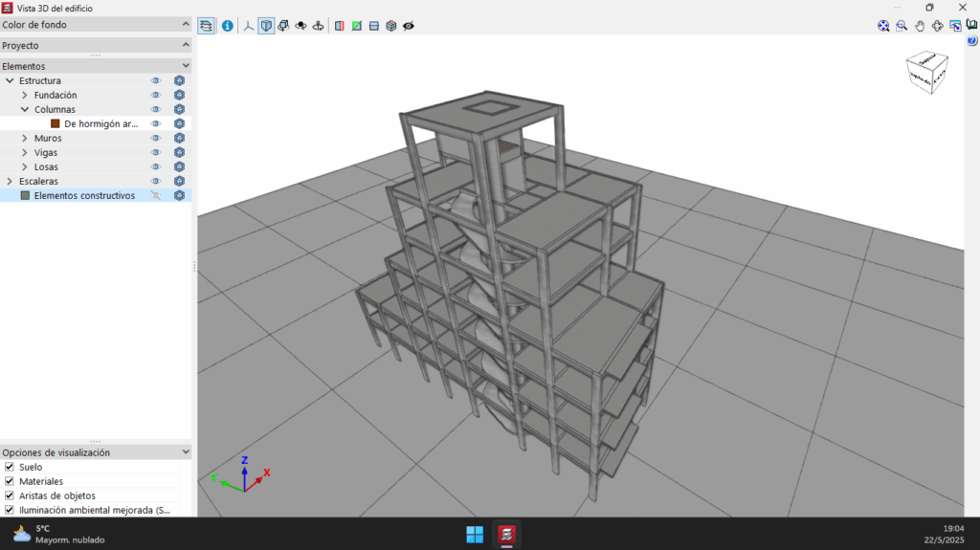Collapse the Elementos panel

click(x=186, y=66)
